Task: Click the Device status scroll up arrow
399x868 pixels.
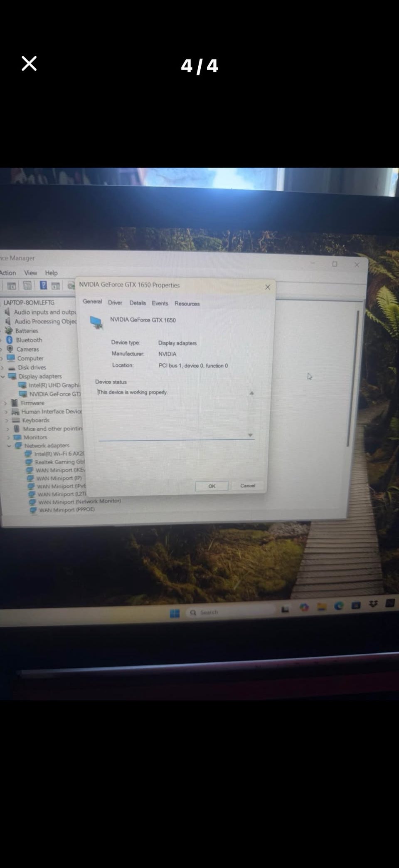Action: click(251, 393)
